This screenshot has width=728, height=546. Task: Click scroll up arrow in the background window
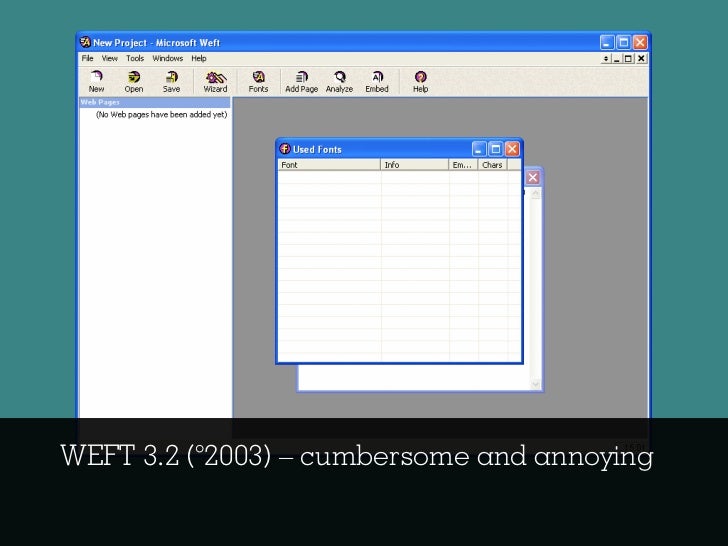(535, 194)
